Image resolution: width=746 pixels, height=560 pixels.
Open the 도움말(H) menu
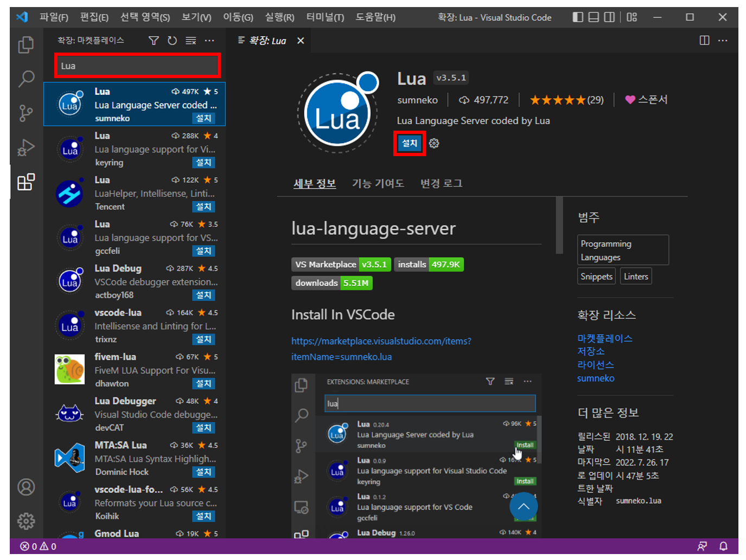click(x=375, y=17)
